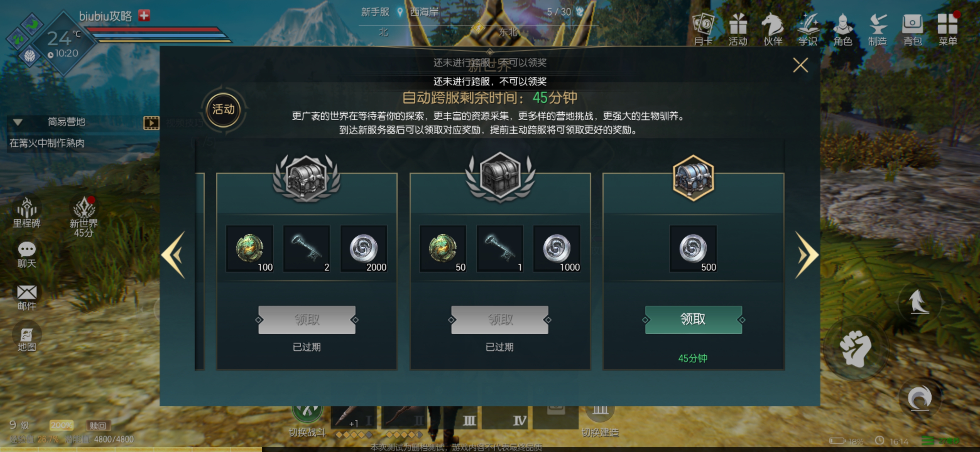Claim reward with green 领取 button
The width and height of the screenshot is (980, 452).
tap(693, 320)
